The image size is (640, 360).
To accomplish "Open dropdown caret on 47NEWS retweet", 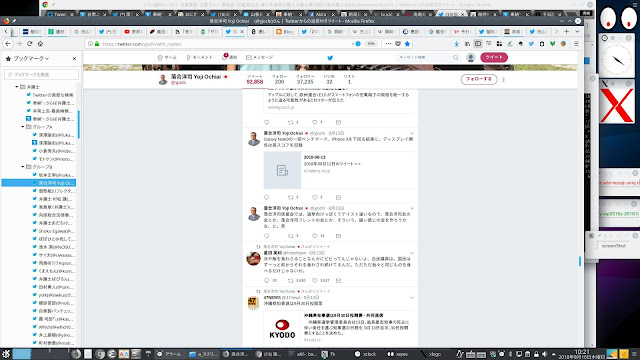I will 412,298.
